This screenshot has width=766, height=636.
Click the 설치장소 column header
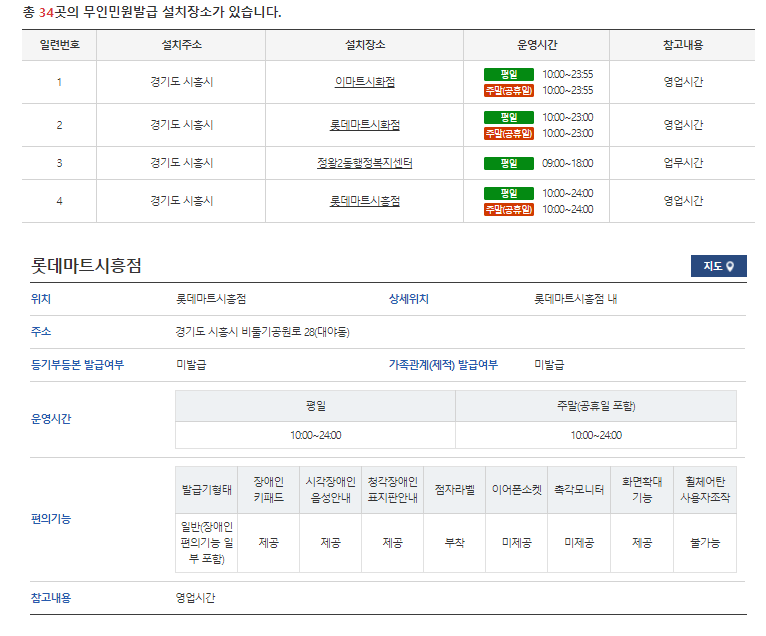pyautogui.click(x=364, y=45)
